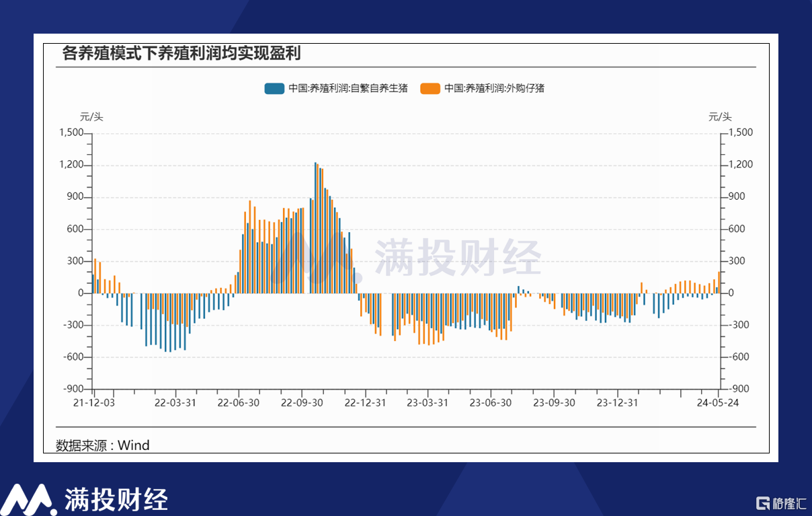Click the x-axis date 23-03-31
Viewport: 812px width, 516px height.
428,403
